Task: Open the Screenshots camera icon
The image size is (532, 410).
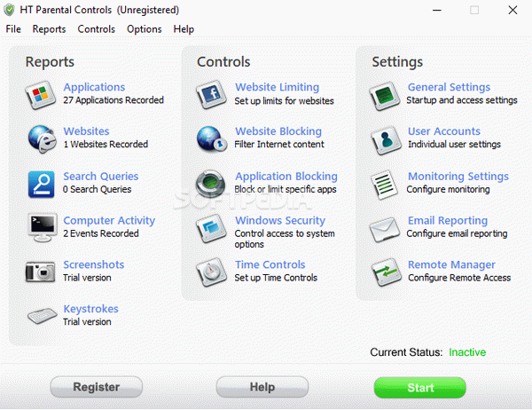Action: (41, 272)
